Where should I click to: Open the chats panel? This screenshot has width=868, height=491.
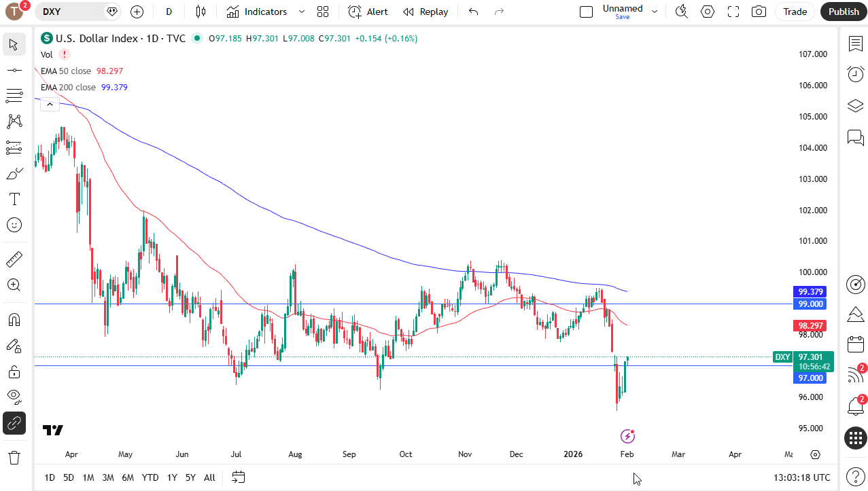pyautogui.click(x=855, y=137)
